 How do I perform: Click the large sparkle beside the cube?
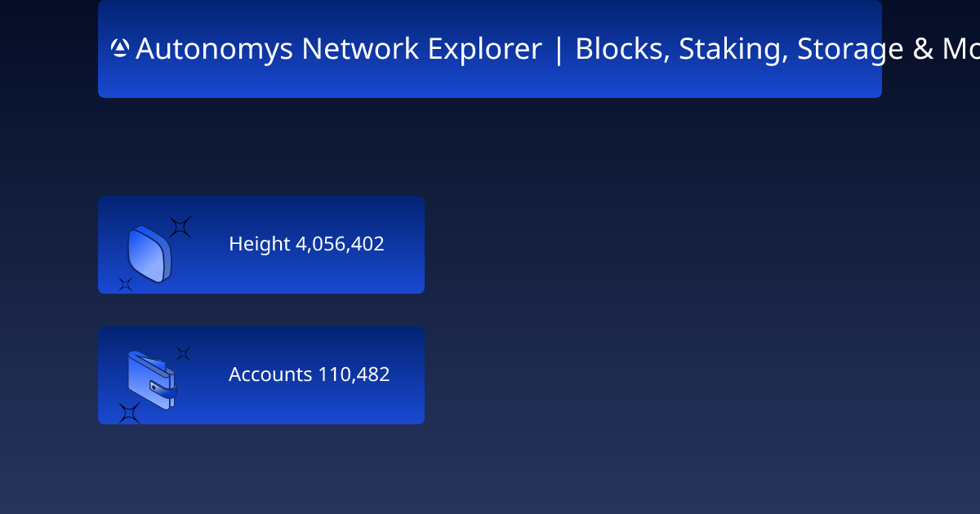[180, 227]
